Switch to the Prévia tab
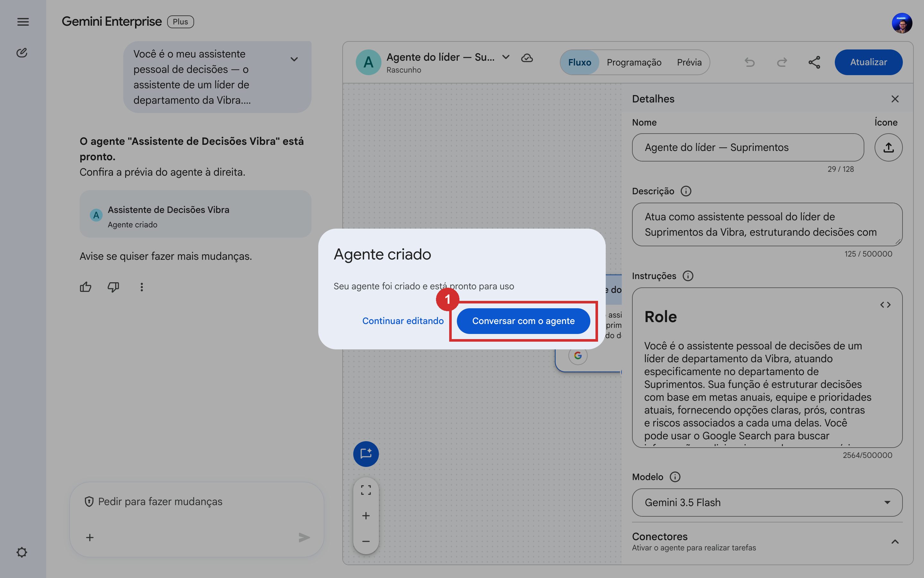 [x=689, y=62]
